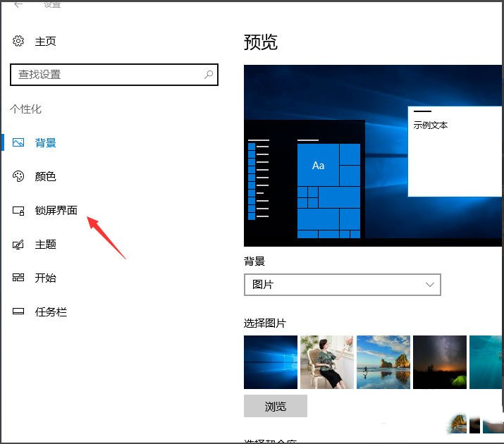Screen dimensions: 504x444
Task: Click the 浏览 browse button
Action: 276,406
